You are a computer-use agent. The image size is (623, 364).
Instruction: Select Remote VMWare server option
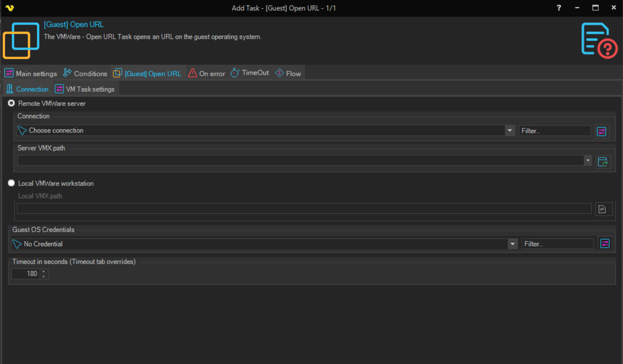[x=12, y=104]
